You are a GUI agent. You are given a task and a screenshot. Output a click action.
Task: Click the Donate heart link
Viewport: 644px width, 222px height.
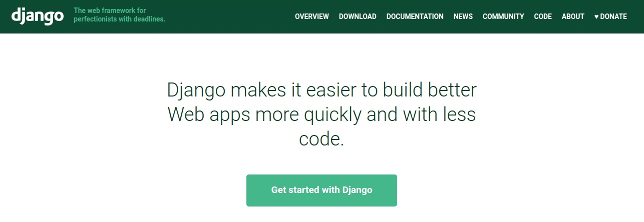point(610,16)
